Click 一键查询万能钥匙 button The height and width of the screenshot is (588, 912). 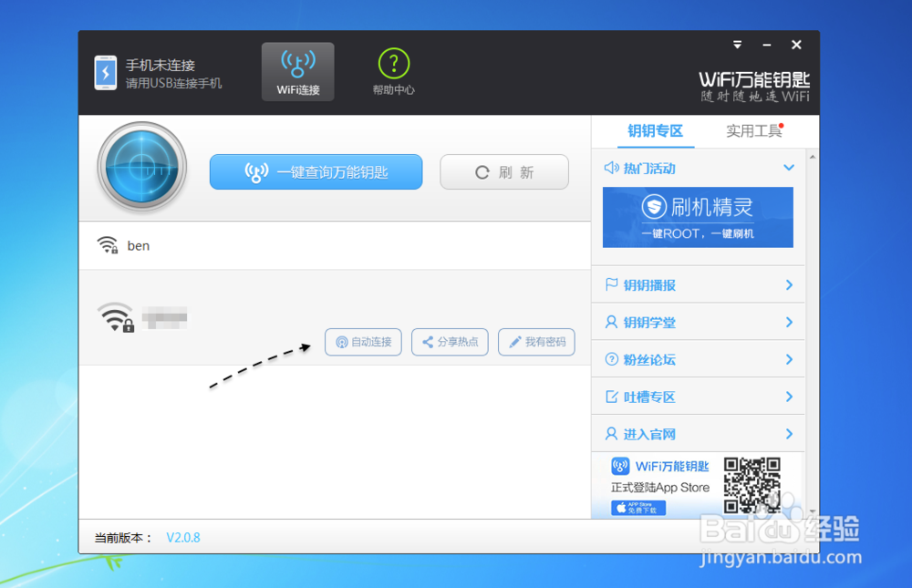coord(316,172)
